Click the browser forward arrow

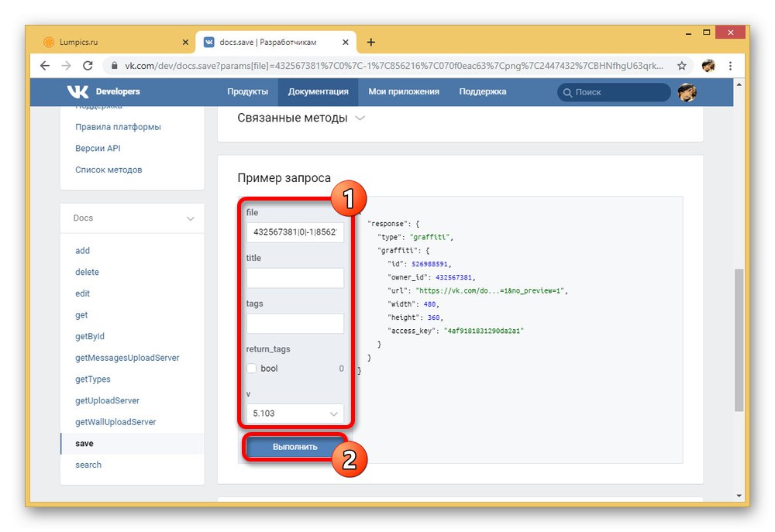[66, 66]
